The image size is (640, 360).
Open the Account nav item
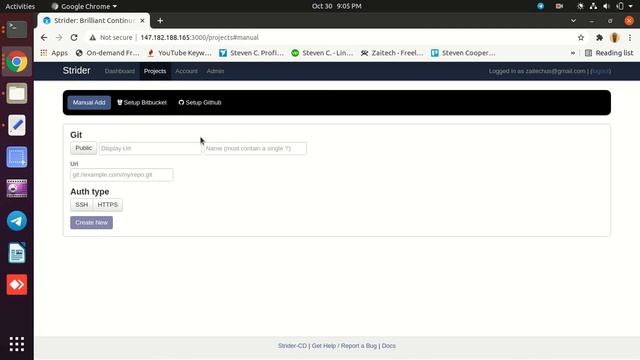(x=187, y=71)
